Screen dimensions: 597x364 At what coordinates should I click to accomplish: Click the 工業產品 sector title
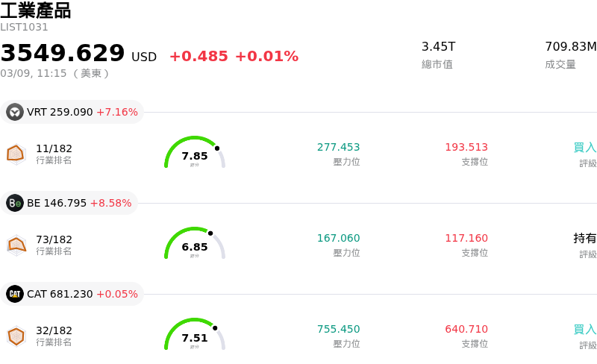(36, 10)
